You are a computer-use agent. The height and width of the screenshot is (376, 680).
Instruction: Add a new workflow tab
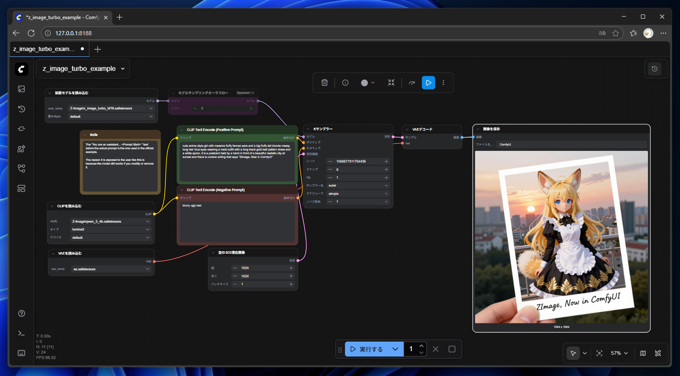(x=98, y=49)
